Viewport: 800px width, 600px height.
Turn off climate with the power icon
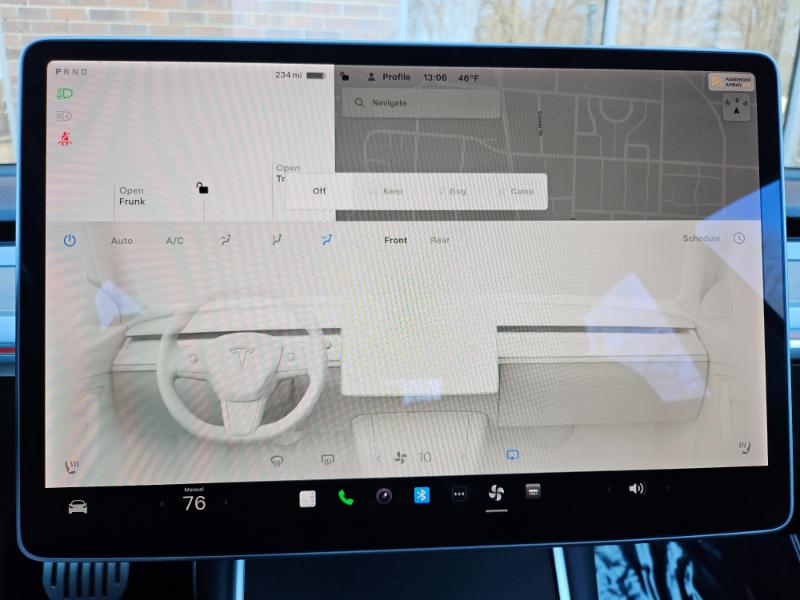click(x=70, y=241)
